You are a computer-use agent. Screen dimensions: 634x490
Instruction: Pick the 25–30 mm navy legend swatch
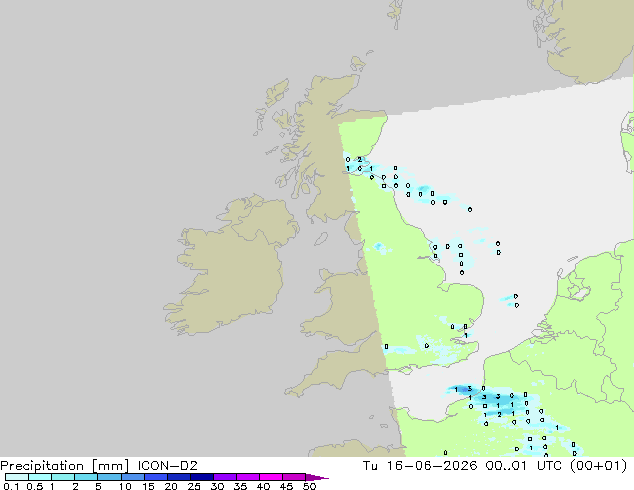pyautogui.click(x=202, y=477)
